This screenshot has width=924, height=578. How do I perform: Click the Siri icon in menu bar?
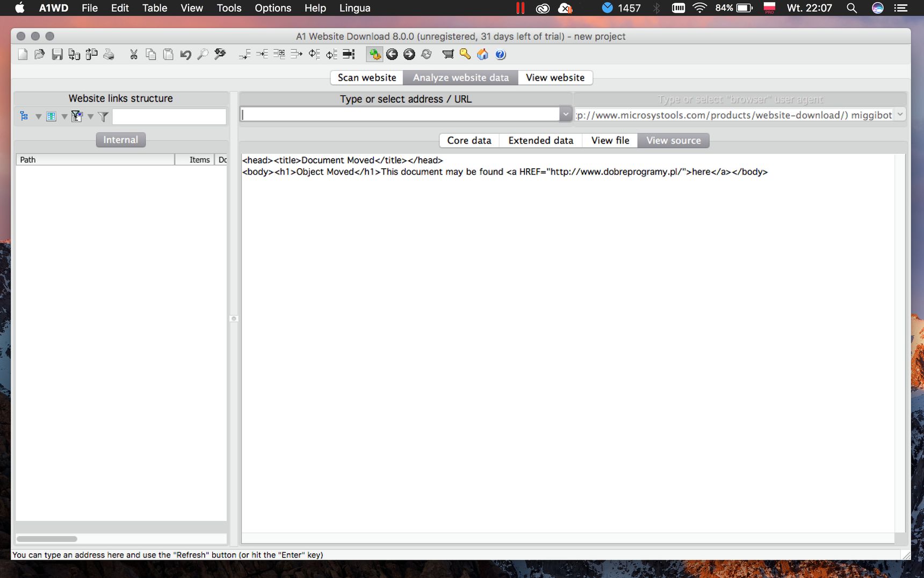[x=877, y=8]
